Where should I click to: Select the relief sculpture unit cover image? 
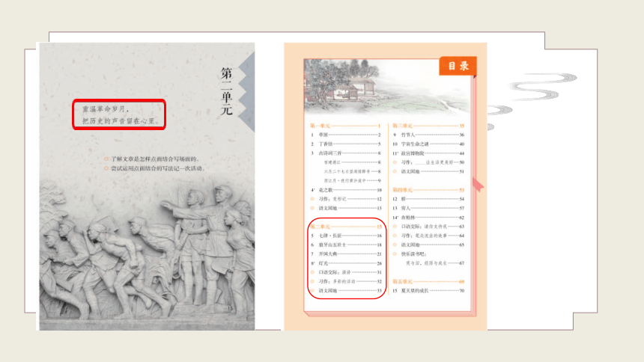click(x=147, y=187)
